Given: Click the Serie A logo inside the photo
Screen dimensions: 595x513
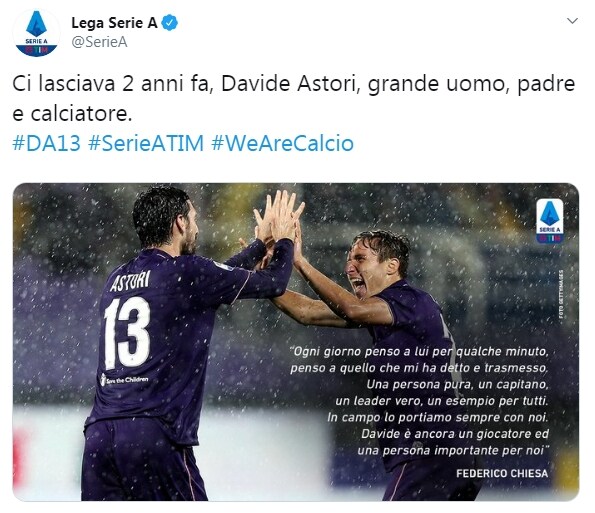Looking at the screenshot, I should pyautogui.click(x=550, y=221).
